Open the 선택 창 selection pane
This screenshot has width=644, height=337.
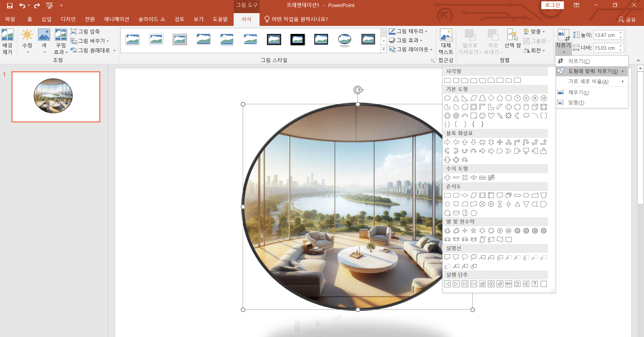(512, 39)
